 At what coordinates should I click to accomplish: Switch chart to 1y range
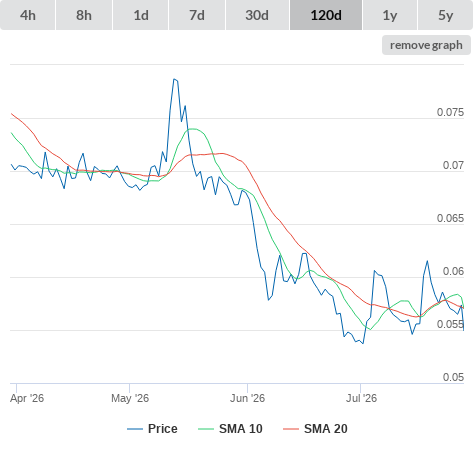(390, 15)
